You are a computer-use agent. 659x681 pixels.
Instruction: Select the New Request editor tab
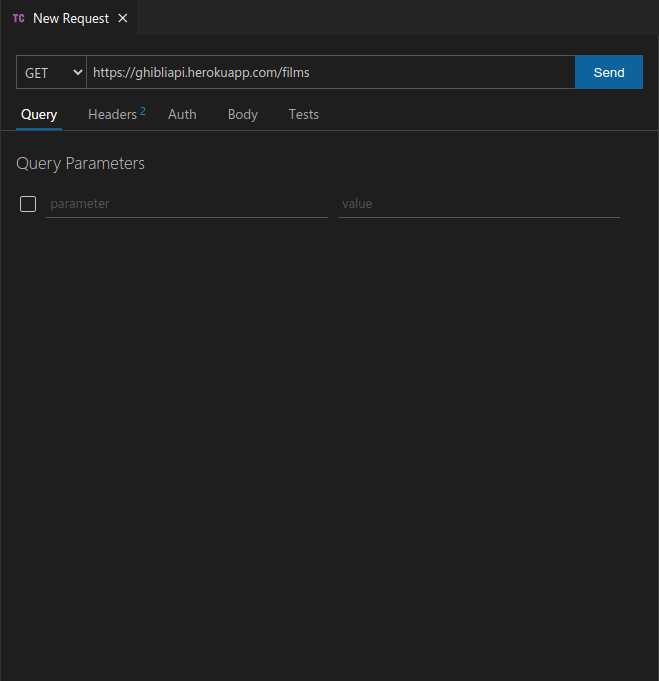[69, 18]
